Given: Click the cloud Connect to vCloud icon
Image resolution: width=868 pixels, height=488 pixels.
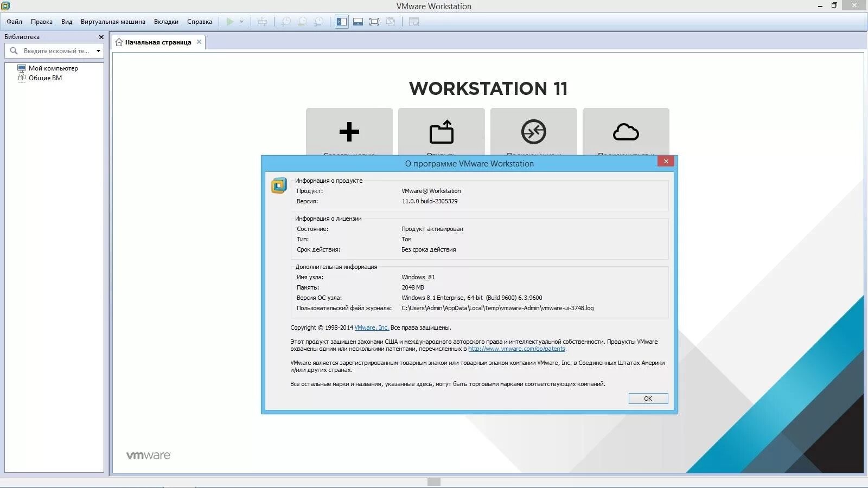Looking at the screenshot, I should (x=626, y=132).
